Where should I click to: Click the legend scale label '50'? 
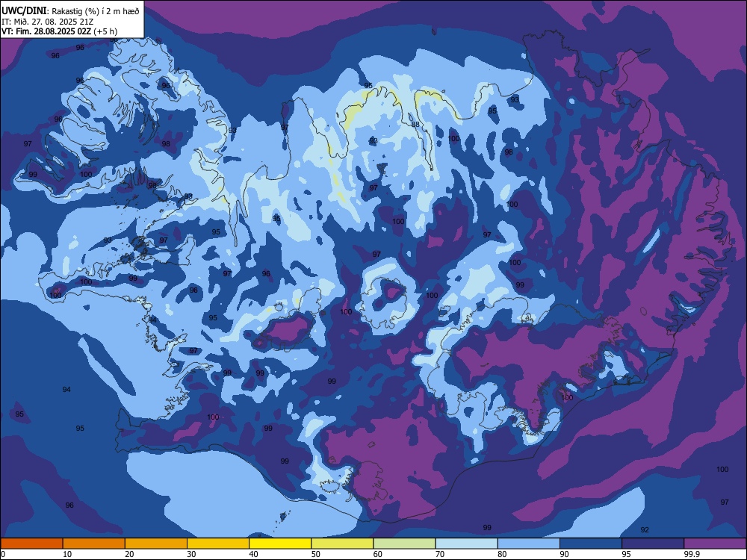coord(315,554)
